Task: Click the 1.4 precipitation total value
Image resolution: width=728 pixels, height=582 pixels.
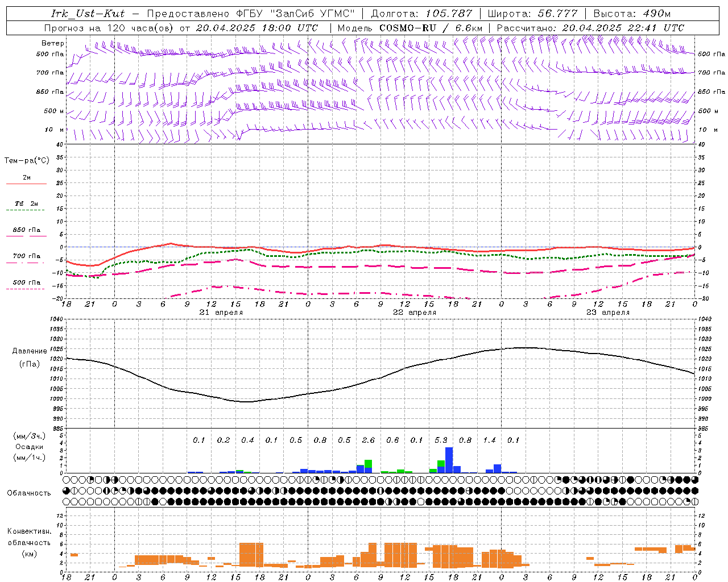Action: tap(489, 440)
